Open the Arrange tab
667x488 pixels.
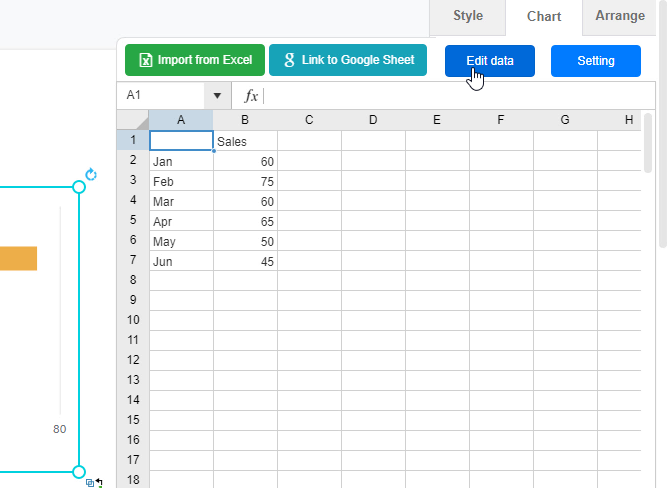click(620, 16)
